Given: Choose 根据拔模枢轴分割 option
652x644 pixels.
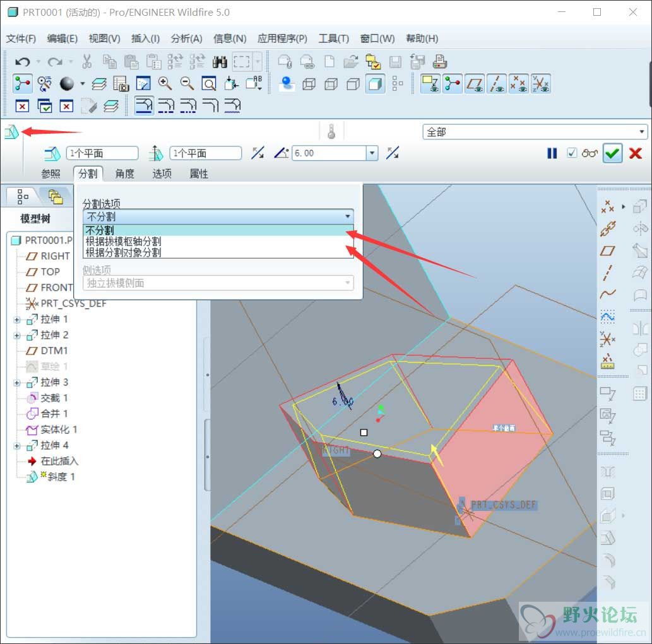Looking at the screenshot, I should click(x=218, y=242).
